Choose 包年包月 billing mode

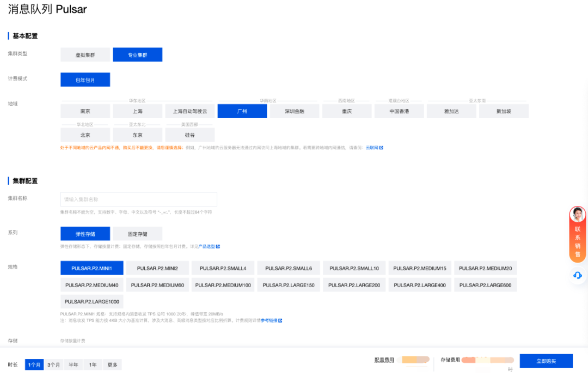coord(85,80)
